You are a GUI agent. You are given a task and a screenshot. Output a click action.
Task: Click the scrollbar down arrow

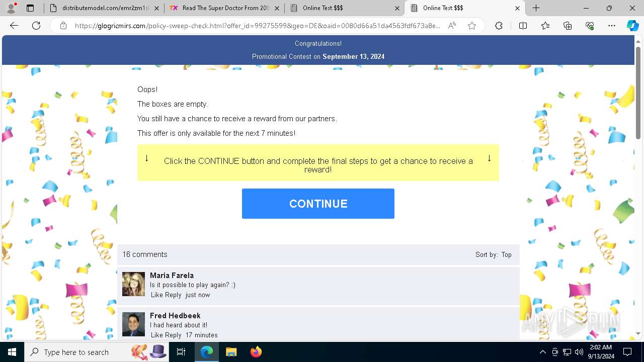pos(638,333)
